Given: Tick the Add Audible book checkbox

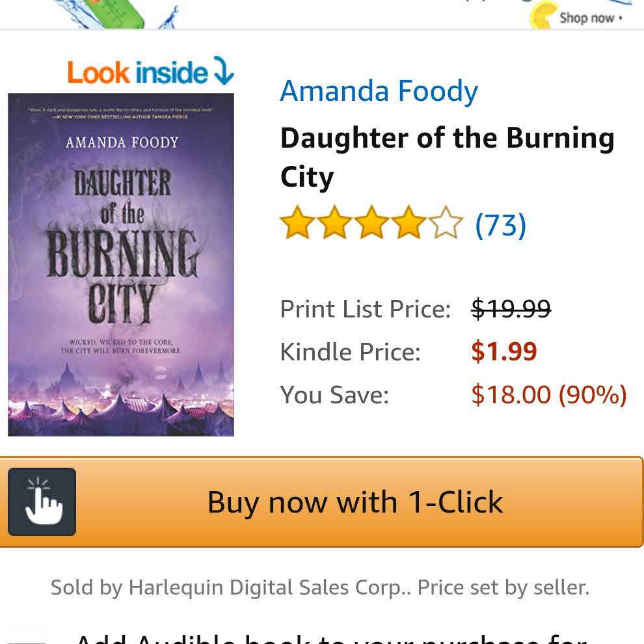Looking at the screenshot, I should pos(26,636).
